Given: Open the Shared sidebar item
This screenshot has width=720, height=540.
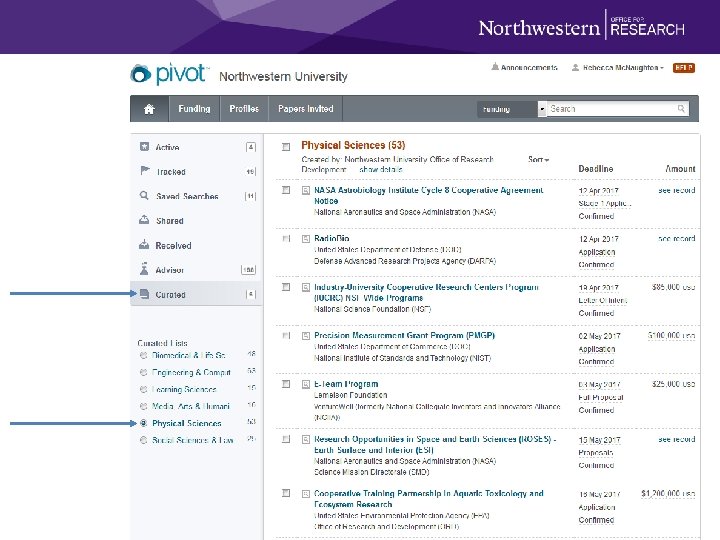Looking at the screenshot, I should tap(197, 220).
